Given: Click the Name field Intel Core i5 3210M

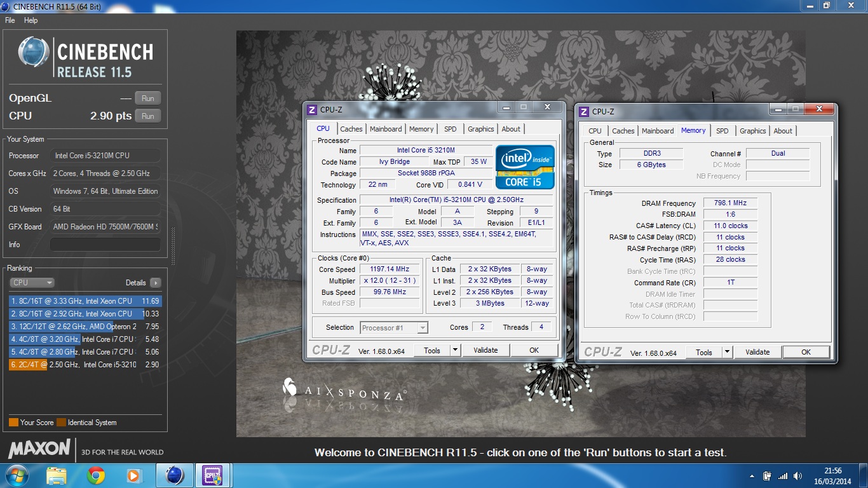Looking at the screenshot, I should pos(426,151).
